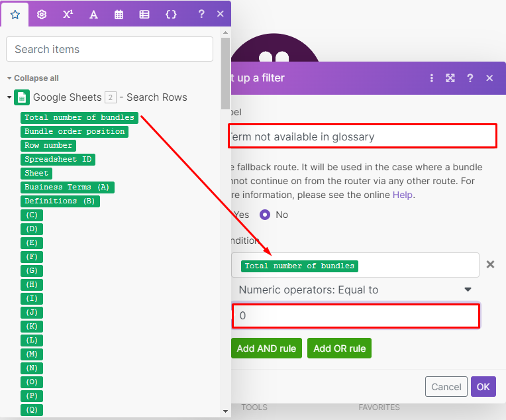Open math functions x¹ tab
506x420 pixels.
(x=68, y=14)
